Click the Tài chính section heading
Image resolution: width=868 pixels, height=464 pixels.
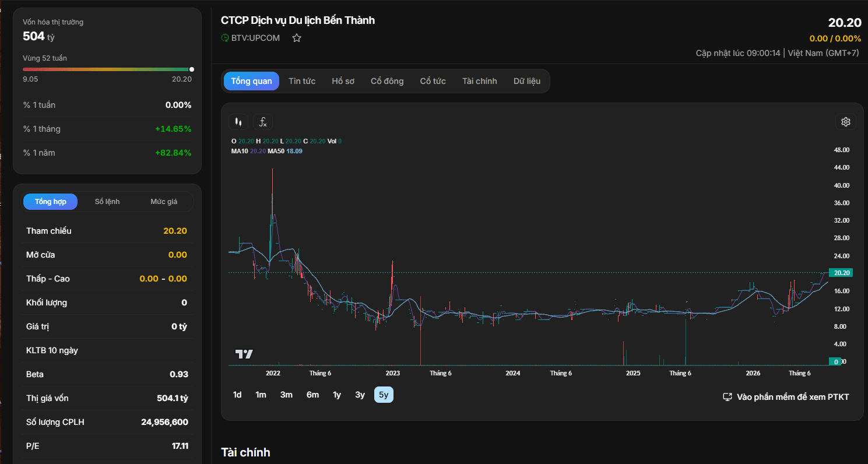pos(245,452)
